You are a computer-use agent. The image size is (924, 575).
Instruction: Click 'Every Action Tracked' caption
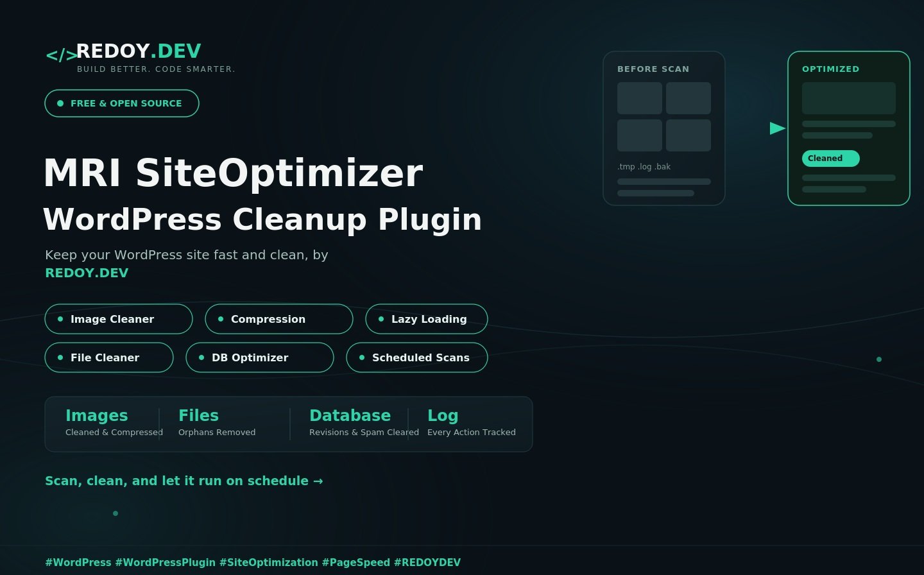pos(472,432)
